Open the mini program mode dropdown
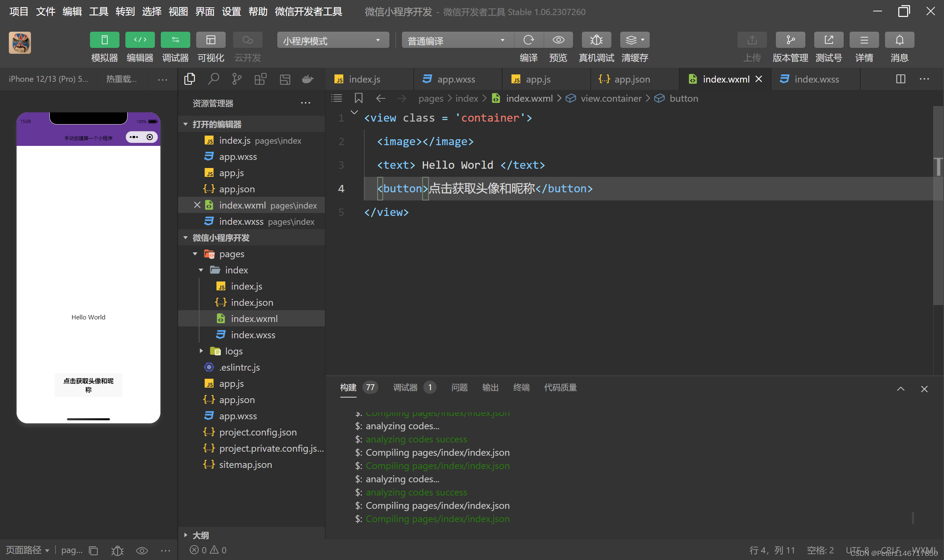 pos(333,41)
